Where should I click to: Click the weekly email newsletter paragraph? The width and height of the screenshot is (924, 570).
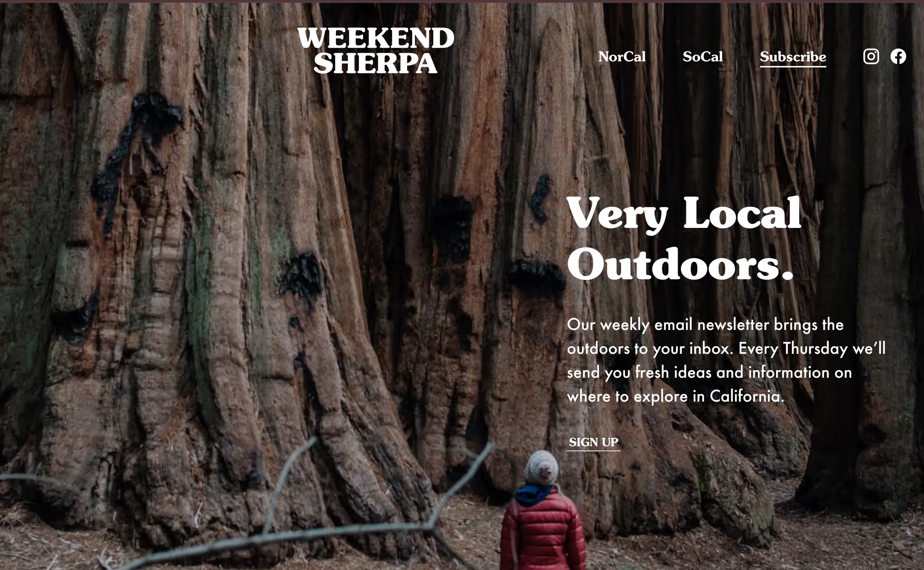coord(726,360)
